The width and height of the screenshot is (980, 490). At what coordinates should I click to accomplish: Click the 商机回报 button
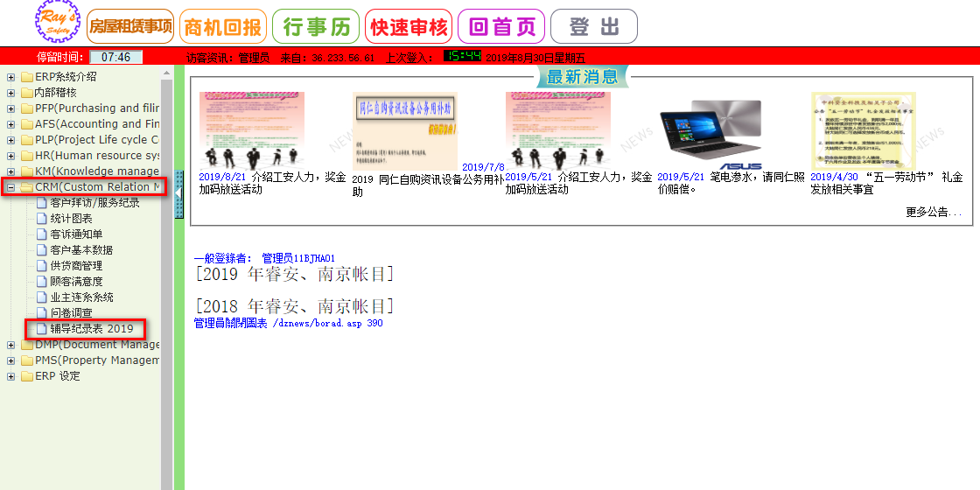222,27
